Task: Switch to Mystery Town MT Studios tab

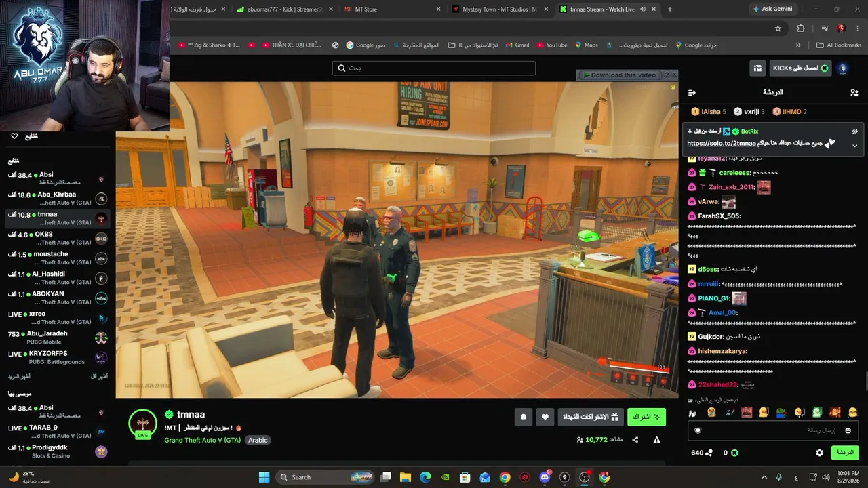Action: (x=498, y=9)
